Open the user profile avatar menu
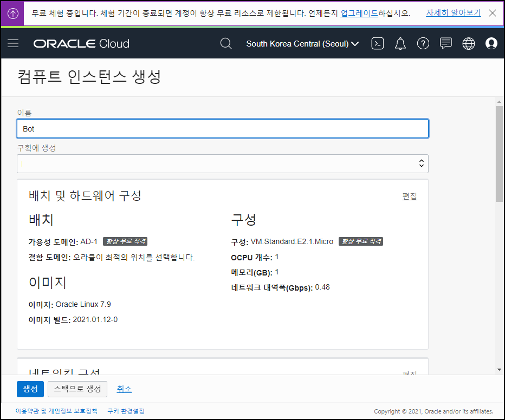This screenshot has width=505, height=420. point(491,43)
